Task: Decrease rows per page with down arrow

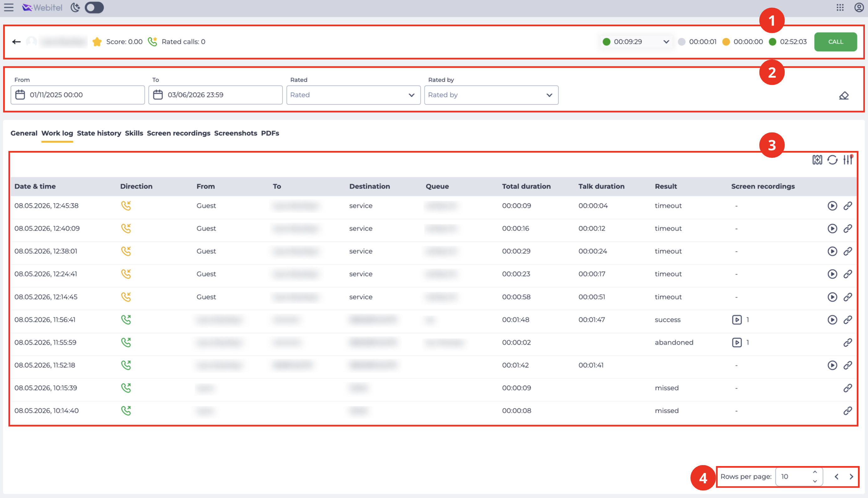Action: 815,481
